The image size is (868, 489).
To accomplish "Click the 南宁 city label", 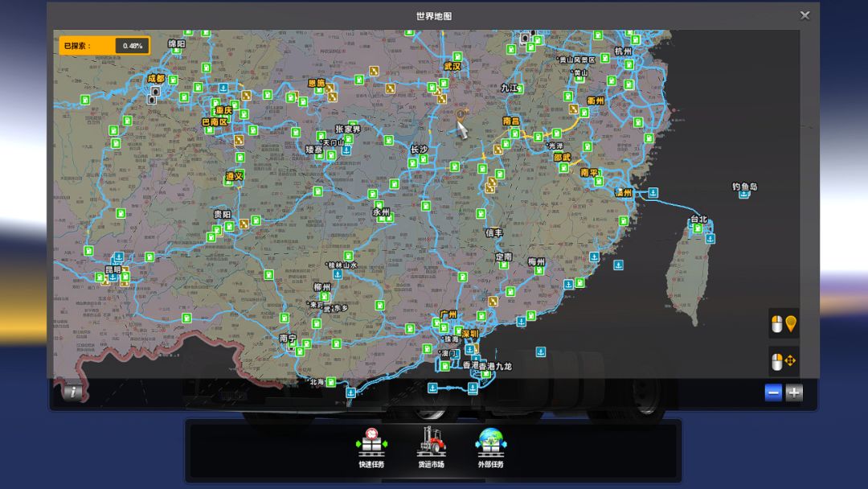I will coord(288,338).
